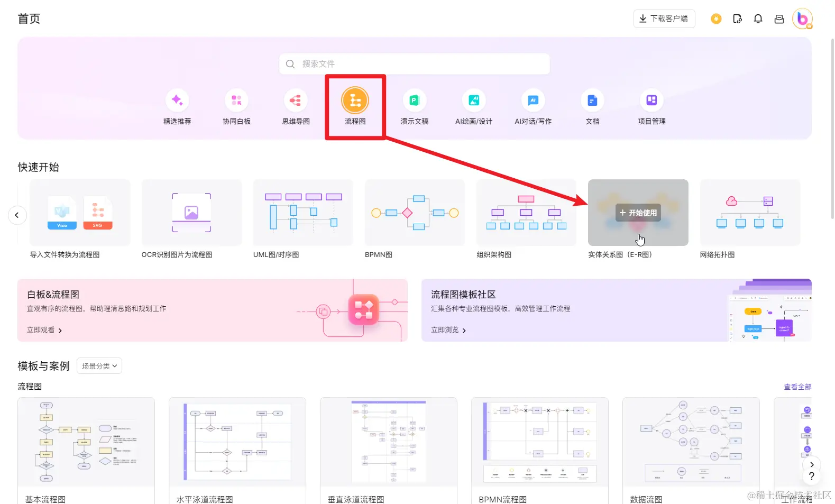This screenshot has height=504, width=835.
Task: Open OCR识别图片为流程图 card
Action: pos(191,213)
